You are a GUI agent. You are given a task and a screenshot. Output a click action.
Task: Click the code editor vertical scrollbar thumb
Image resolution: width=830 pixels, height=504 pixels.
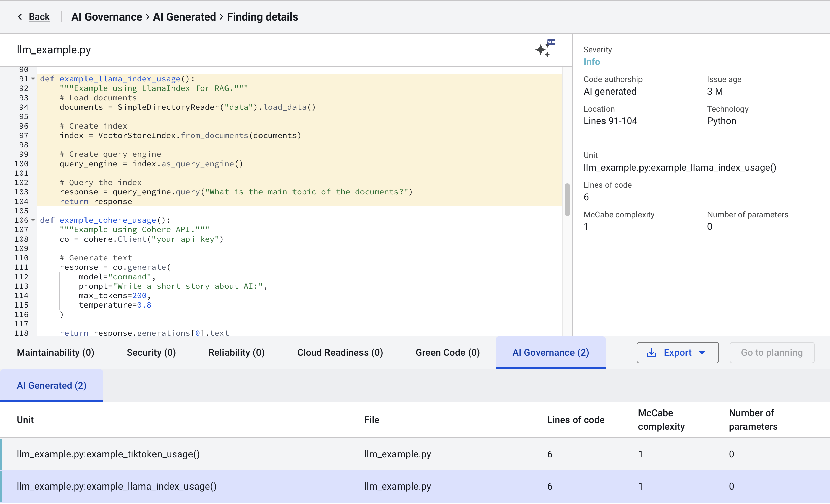(567, 200)
